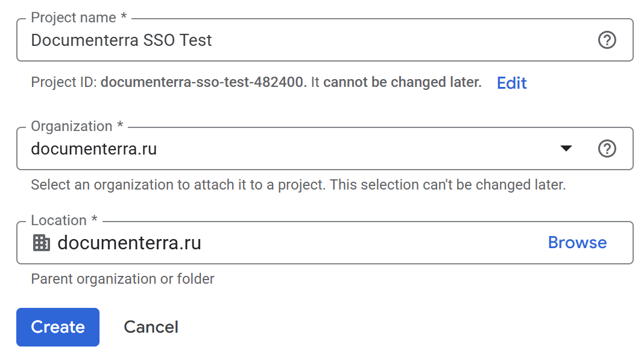Click the 'Parent organization or folder' hint

click(x=122, y=279)
